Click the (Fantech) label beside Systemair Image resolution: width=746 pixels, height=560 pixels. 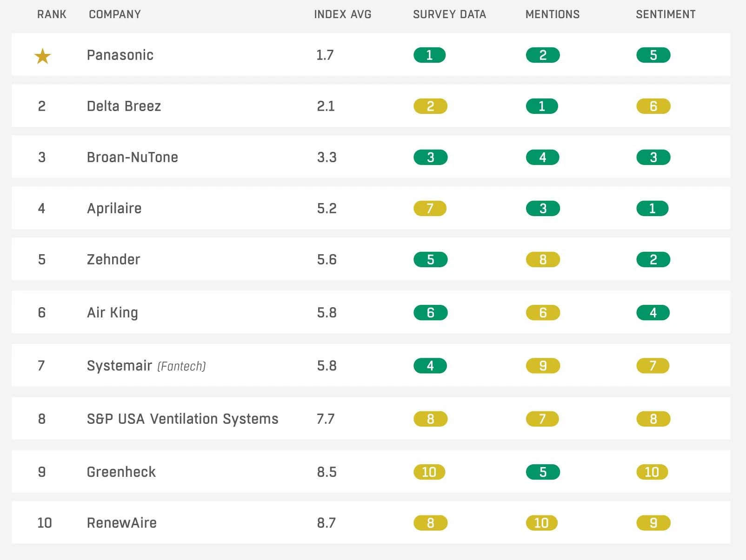[181, 366]
